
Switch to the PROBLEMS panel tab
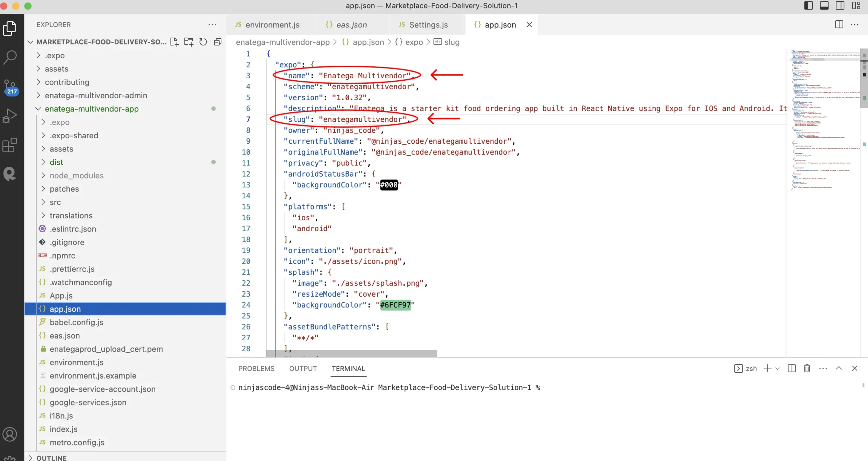[x=256, y=368]
